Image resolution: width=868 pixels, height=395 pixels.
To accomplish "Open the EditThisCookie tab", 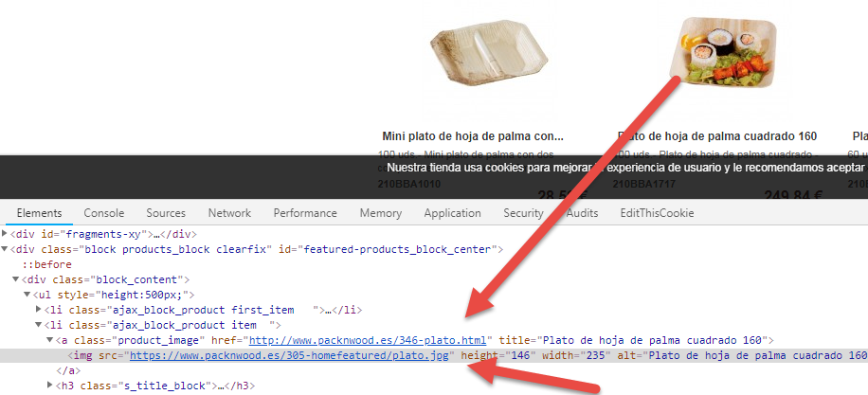I will pos(657,213).
